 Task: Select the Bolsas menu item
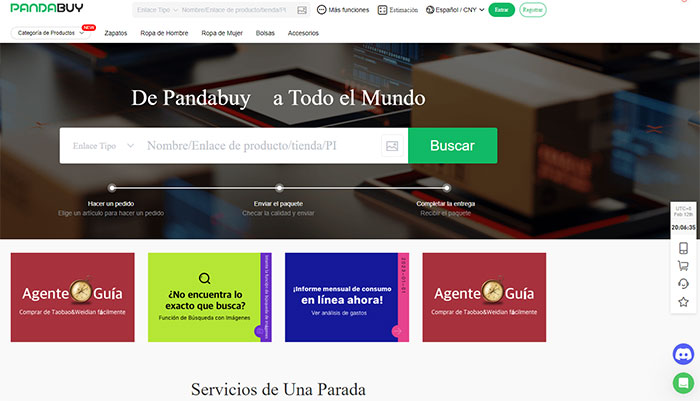(x=265, y=33)
